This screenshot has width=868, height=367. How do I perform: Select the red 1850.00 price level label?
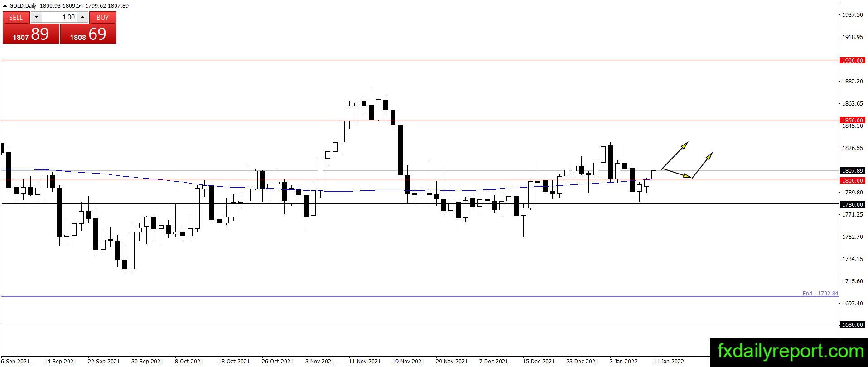coord(852,120)
